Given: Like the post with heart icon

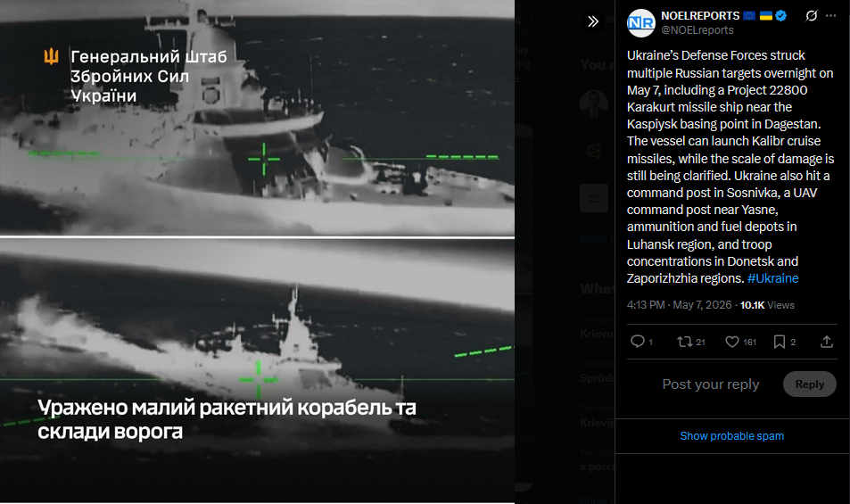Looking at the screenshot, I should (x=732, y=342).
